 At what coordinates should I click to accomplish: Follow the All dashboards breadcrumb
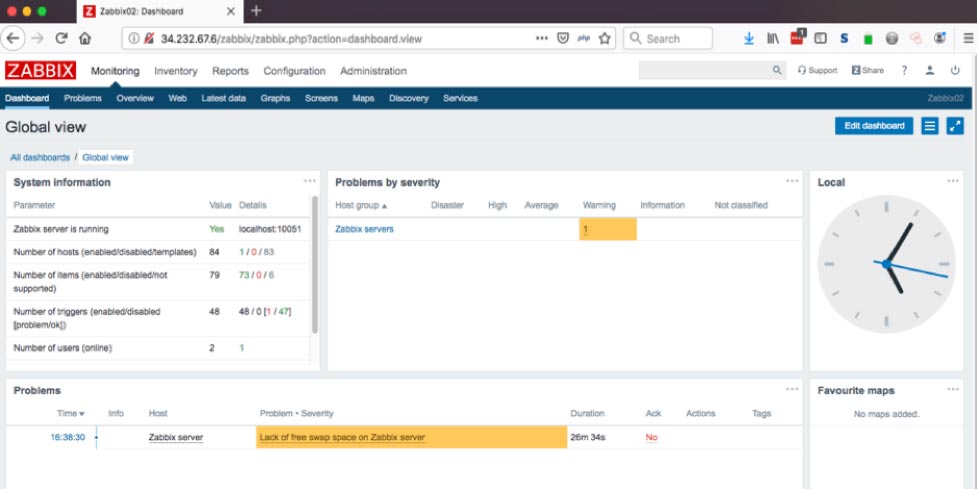[40, 158]
